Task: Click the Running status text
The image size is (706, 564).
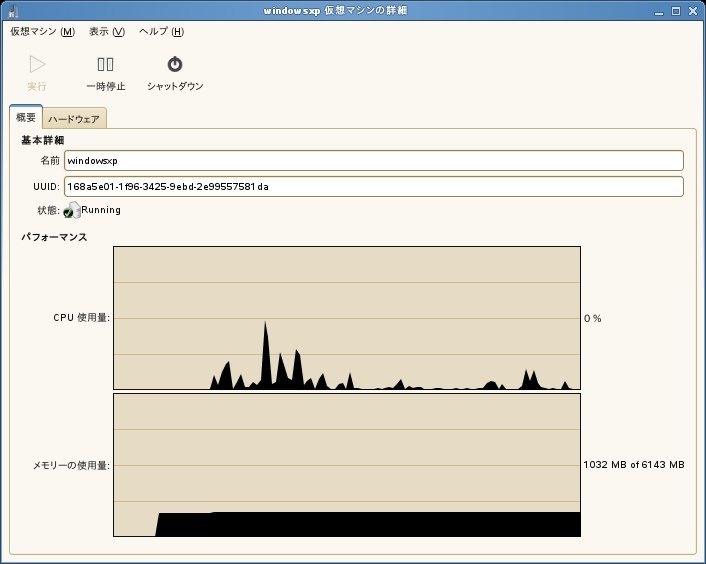Action: (101, 210)
